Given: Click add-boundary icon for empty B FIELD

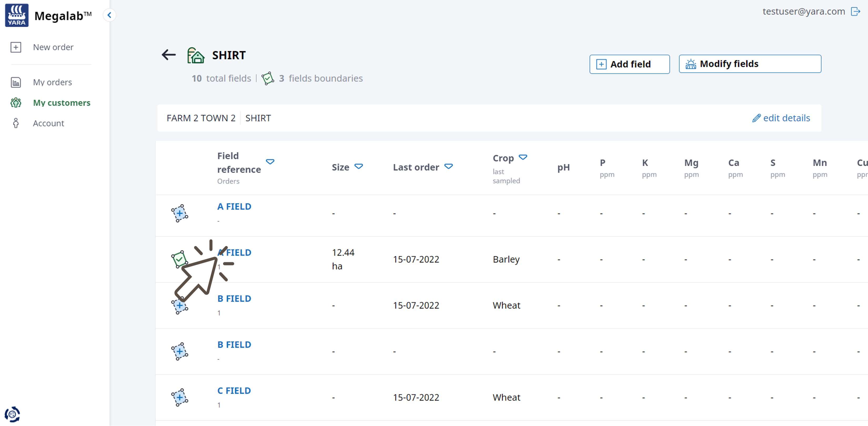Looking at the screenshot, I should [180, 351].
